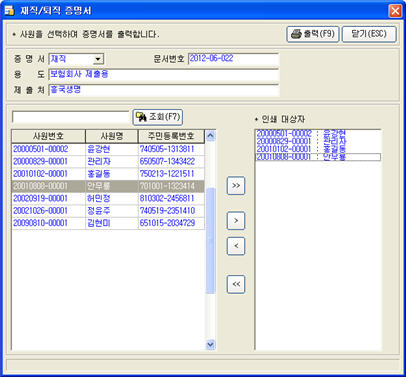Image resolution: width=406 pixels, height=377 pixels.
Task: Click the 닫기(ESC) close button
Action: tap(369, 34)
